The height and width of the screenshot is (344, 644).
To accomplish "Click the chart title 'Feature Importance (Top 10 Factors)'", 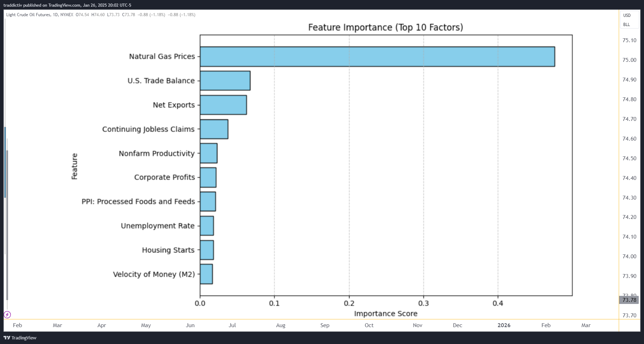I will coord(386,27).
